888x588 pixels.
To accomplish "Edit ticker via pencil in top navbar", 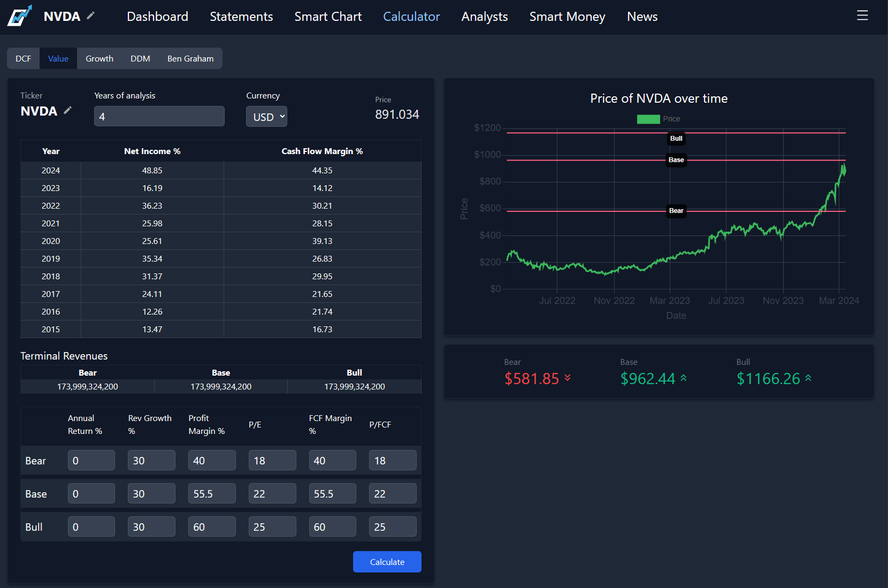I will click(x=91, y=16).
